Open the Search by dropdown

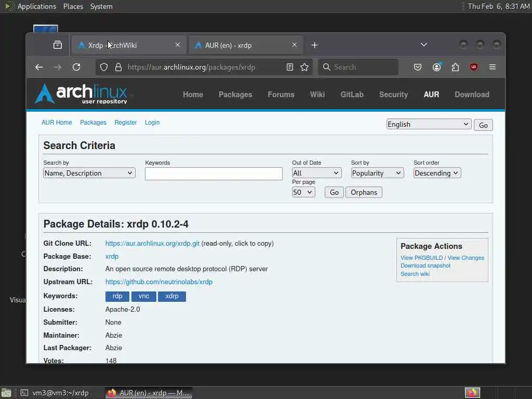pos(89,173)
